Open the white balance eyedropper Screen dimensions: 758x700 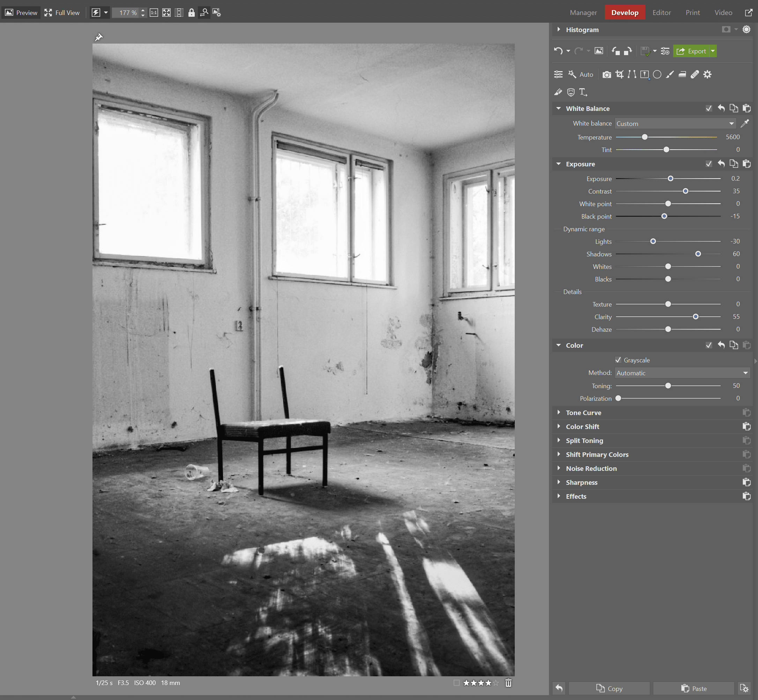tap(745, 123)
